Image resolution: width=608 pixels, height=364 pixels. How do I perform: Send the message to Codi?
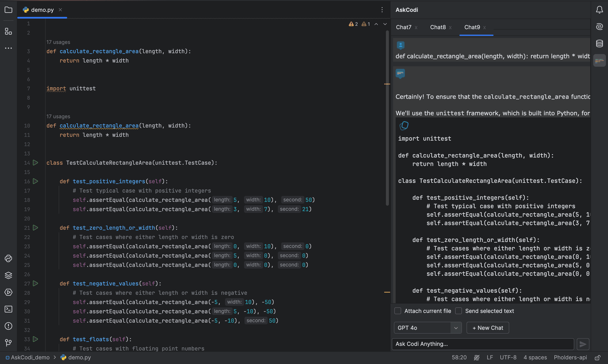point(583,344)
